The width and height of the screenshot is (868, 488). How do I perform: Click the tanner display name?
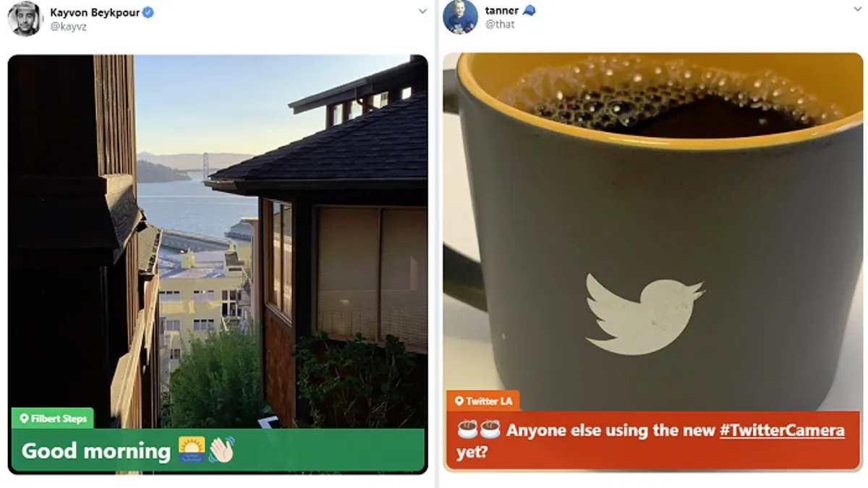[502, 10]
